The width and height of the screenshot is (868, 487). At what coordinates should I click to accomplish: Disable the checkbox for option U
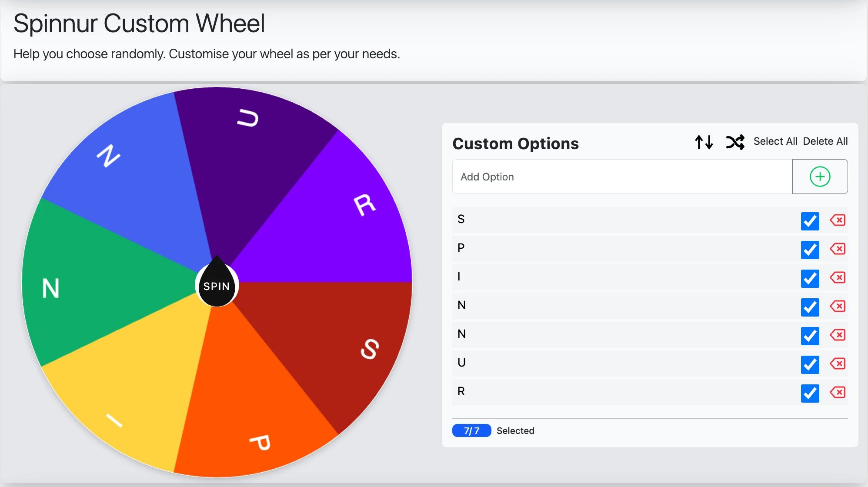pyautogui.click(x=810, y=365)
